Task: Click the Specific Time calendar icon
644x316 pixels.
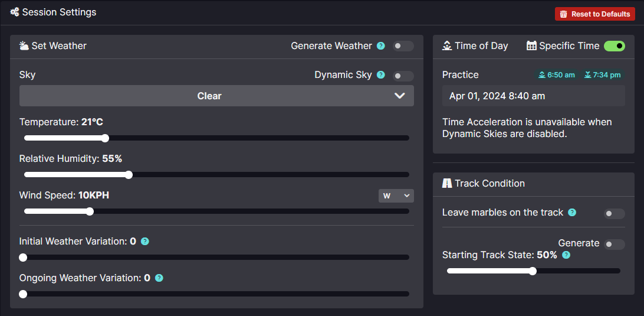Action: coord(531,45)
